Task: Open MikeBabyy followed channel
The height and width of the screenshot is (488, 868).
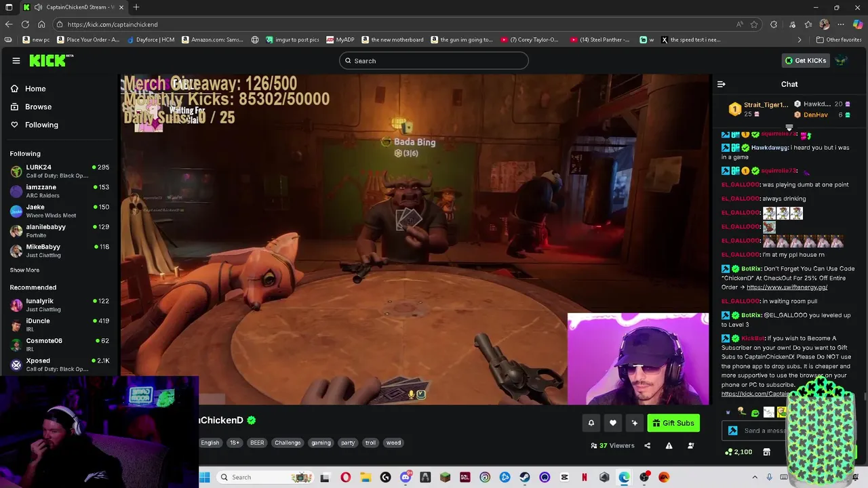Action: coord(60,251)
